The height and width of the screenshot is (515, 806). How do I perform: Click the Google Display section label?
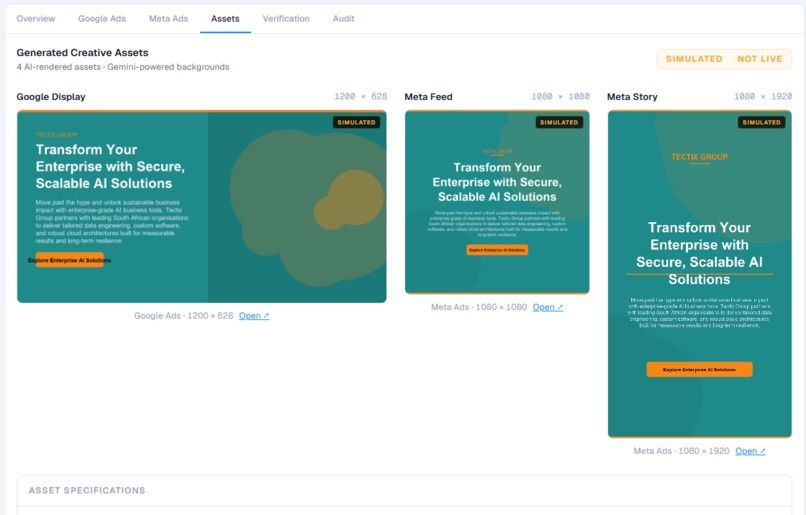(51, 97)
